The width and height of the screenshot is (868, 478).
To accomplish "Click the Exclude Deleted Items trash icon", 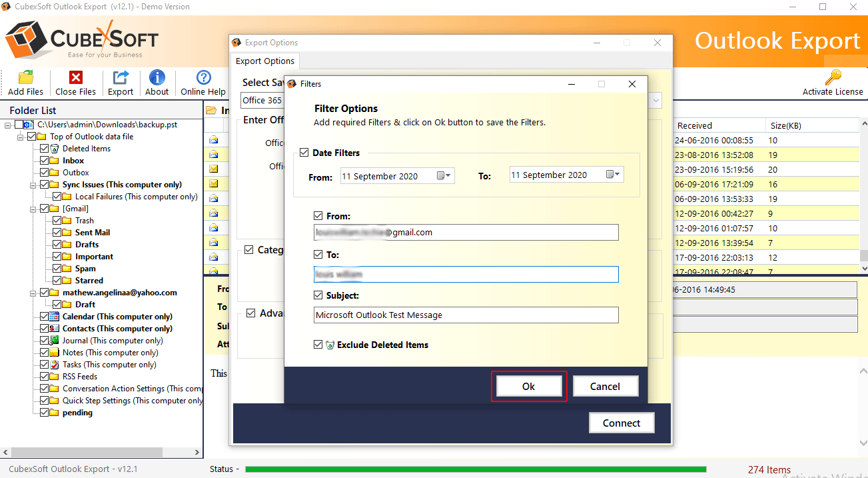I will [x=330, y=345].
